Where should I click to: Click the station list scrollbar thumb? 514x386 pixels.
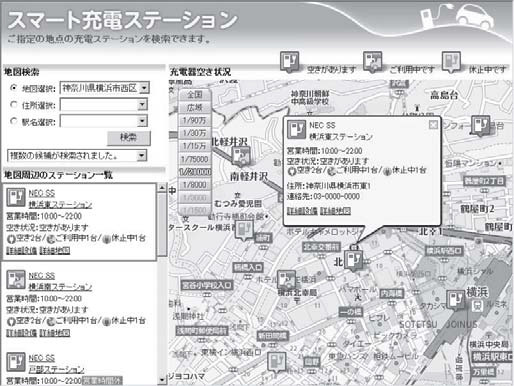pyautogui.click(x=162, y=224)
